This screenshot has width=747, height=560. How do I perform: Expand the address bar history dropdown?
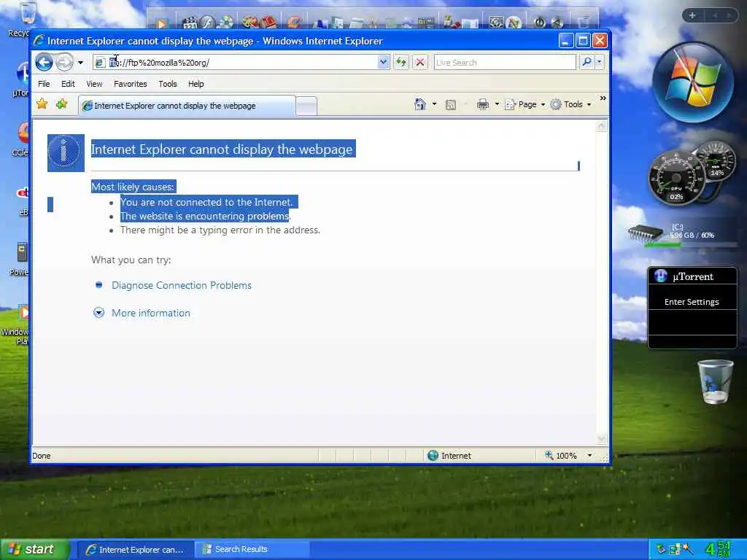click(x=383, y=63)
